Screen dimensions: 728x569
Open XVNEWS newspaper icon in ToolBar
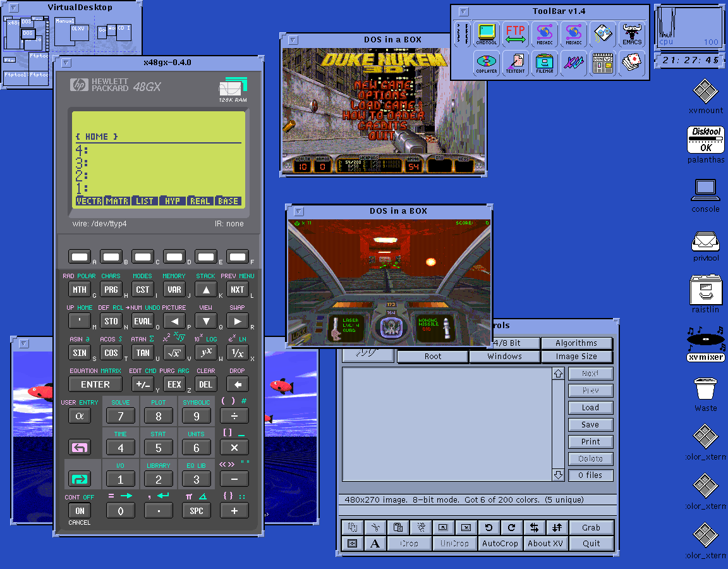click(x=603, y=63)
